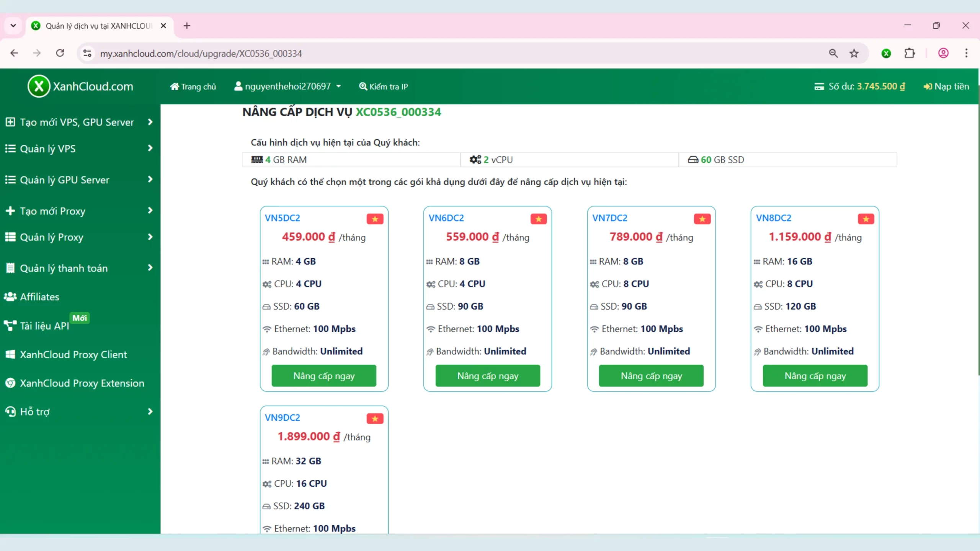This screenshot has height=551, width=980.
Task: Click the wallet icon next to Số dư
Action: (x=819, y=86)
